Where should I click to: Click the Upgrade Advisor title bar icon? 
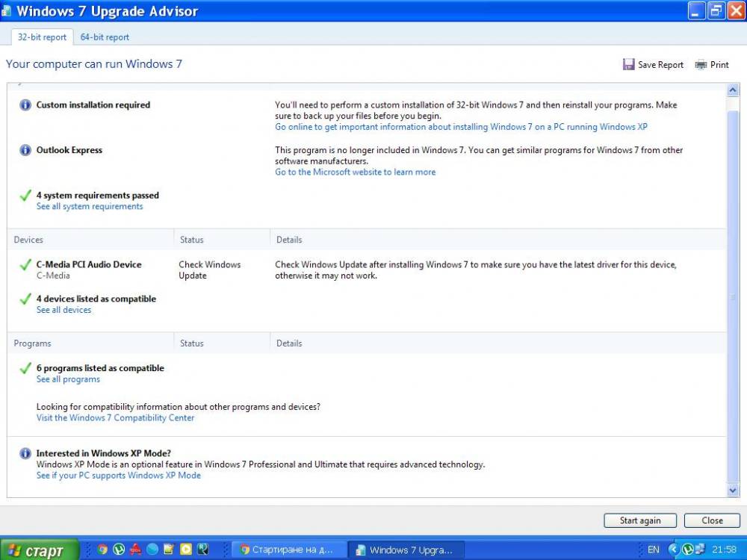point(6,11)
